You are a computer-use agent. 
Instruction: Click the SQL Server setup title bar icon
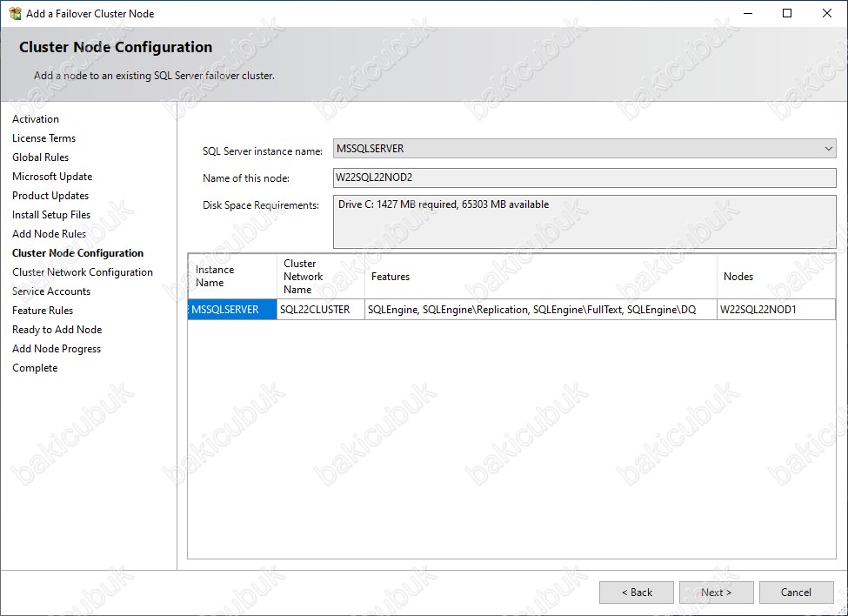pyautogui.click(x=15, y=14)
